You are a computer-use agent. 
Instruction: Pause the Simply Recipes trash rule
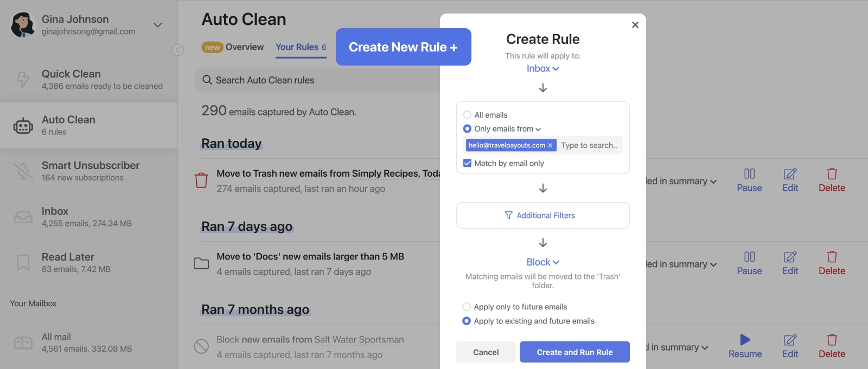coord(749,180)
